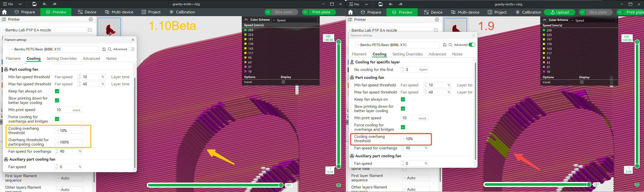
Task: Close Filament settings dialog in 1.9 window
Action: coord(474,35)
